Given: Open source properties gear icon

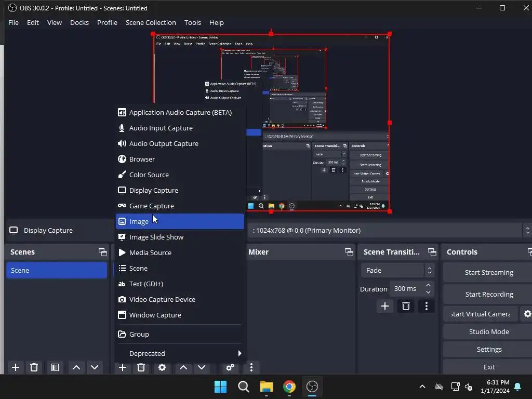Looking at the screenshot, I should coord(162,367).
